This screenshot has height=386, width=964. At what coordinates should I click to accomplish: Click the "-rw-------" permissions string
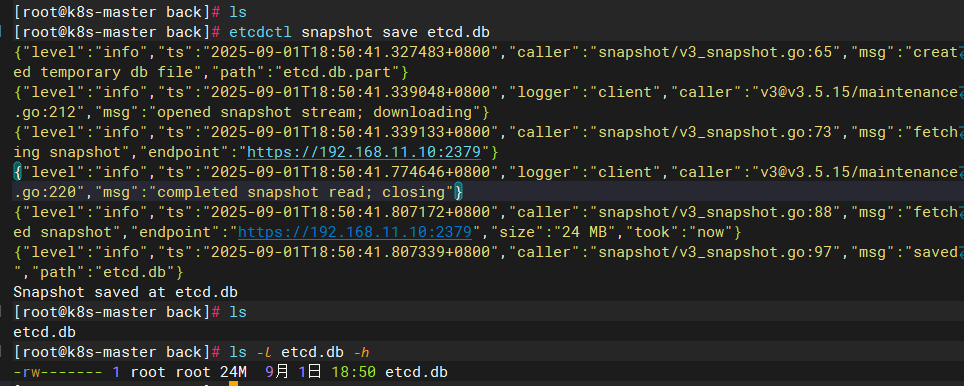point(58,372)
